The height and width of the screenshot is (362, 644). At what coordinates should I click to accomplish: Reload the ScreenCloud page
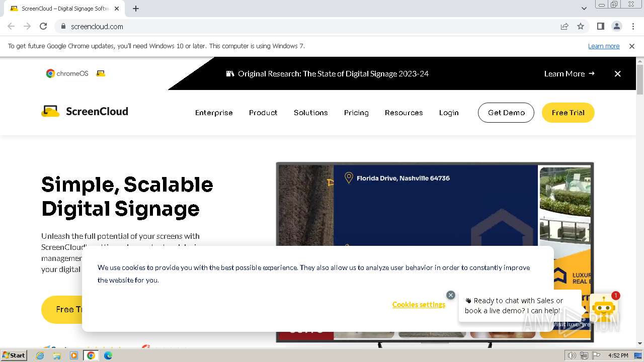tap(43, 26)
